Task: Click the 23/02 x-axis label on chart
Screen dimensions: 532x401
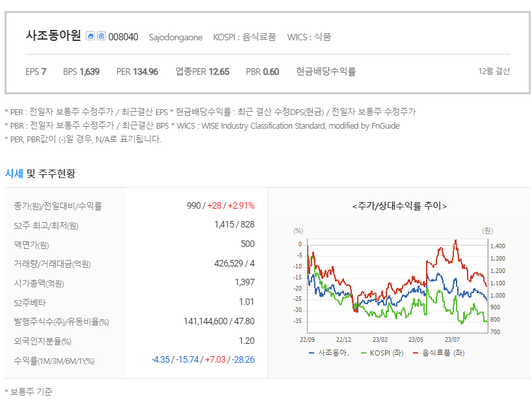Action: [x=380, y=339]
